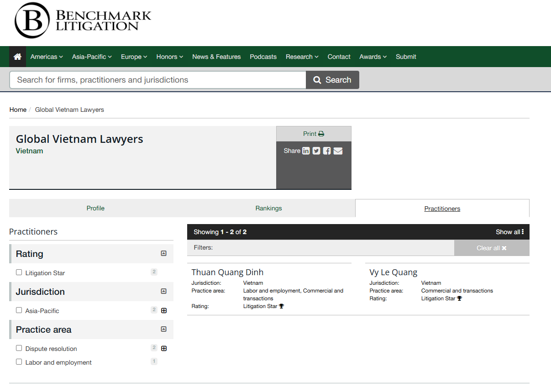Tick the Asia-Pacific checkbox
The width and height of the screenshot is (551, 392).
click(19, 310)
